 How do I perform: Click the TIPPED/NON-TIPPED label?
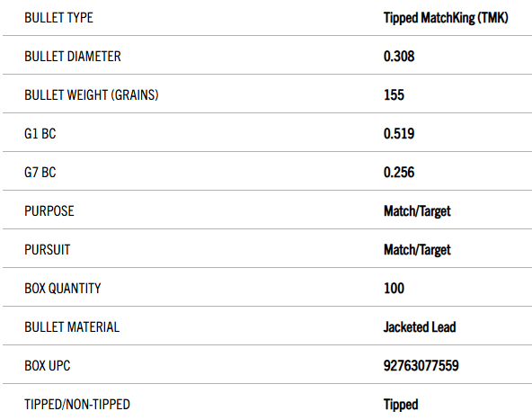[77, 405]
